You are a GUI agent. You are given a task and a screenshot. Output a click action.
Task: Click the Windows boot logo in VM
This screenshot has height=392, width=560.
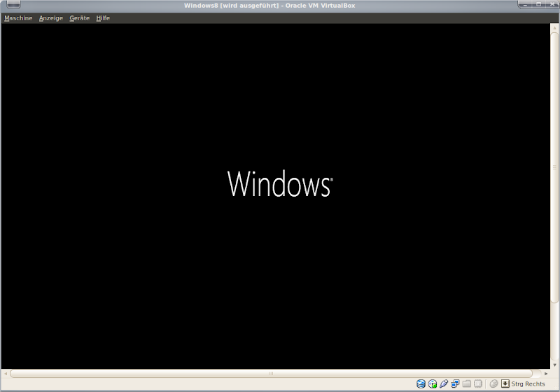(280, 183)
